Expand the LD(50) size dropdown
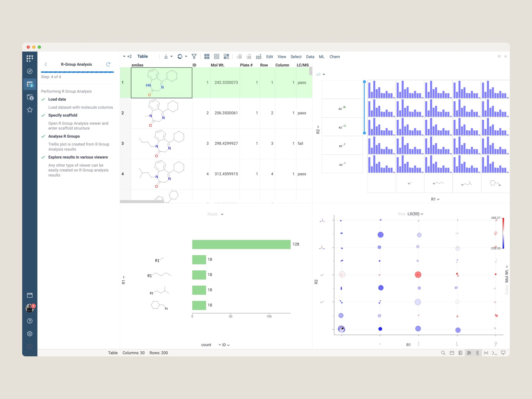The width and height of the screenshot is (532, 399). click(415, 214)
